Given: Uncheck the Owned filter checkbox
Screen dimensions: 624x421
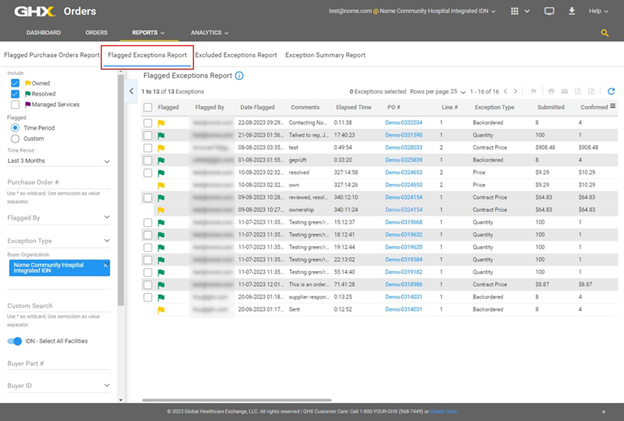Looking at the screenshot, I should 14,83.
